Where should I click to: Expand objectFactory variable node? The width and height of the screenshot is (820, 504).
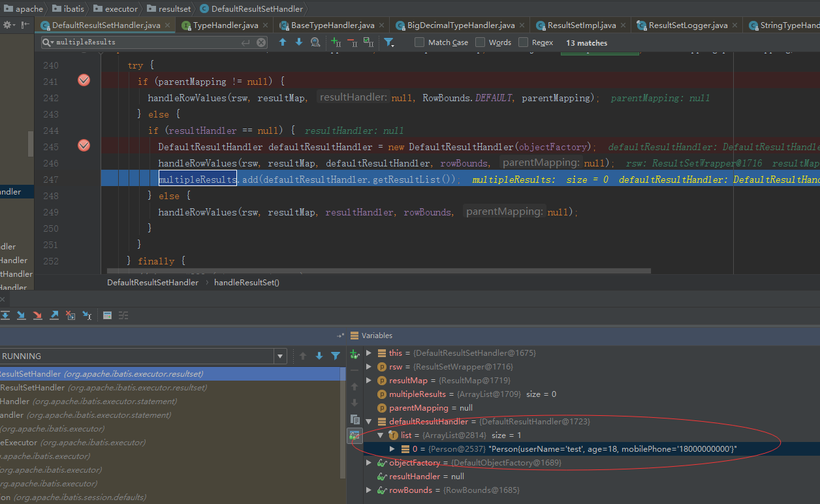click(369, 463)
